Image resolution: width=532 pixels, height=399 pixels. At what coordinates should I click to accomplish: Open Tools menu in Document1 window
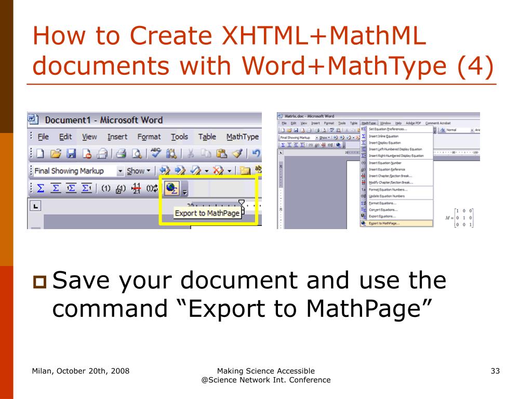click(x=179, y=137)
